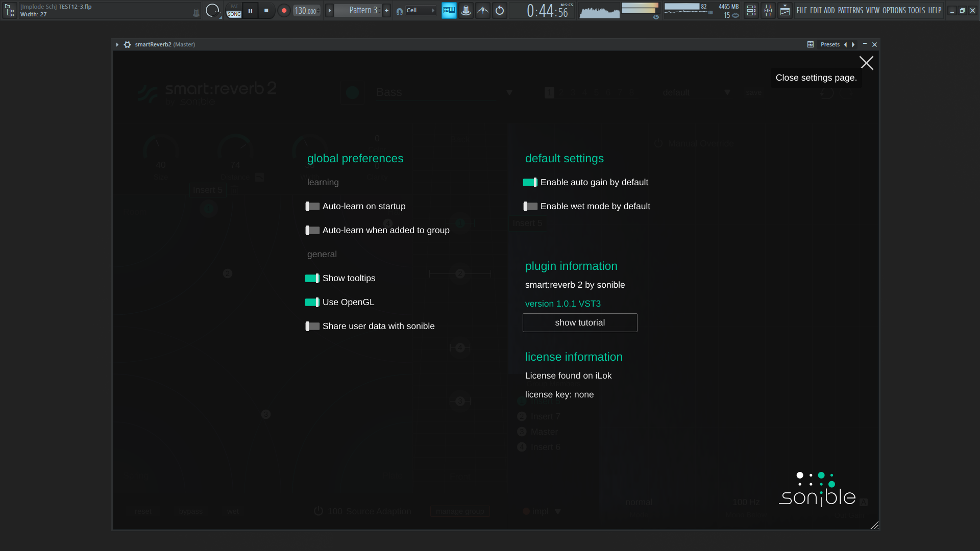This screenshot has height=551, width=980.
Task: Click the show tutorial button
Action: 580,322
